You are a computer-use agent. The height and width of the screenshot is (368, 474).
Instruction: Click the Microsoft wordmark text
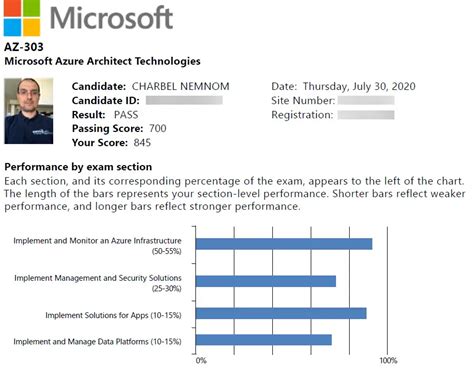pyautogui.click(x=111, y=18)
